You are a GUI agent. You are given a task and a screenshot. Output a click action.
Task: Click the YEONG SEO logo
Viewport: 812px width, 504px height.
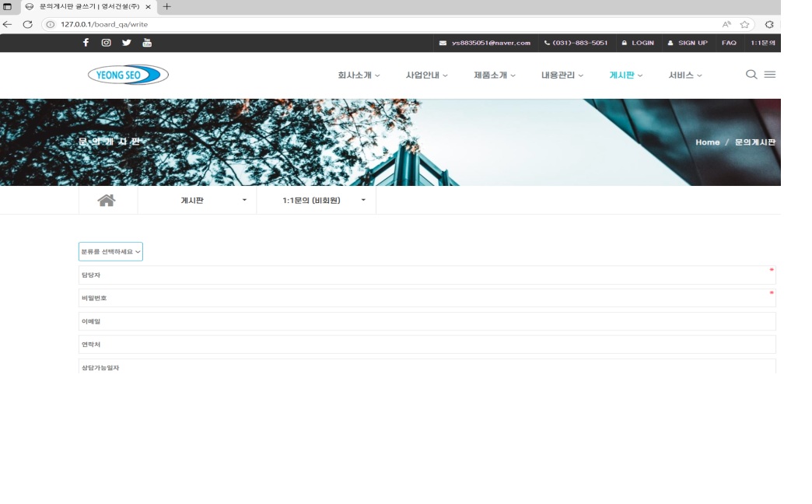point(128,75)
